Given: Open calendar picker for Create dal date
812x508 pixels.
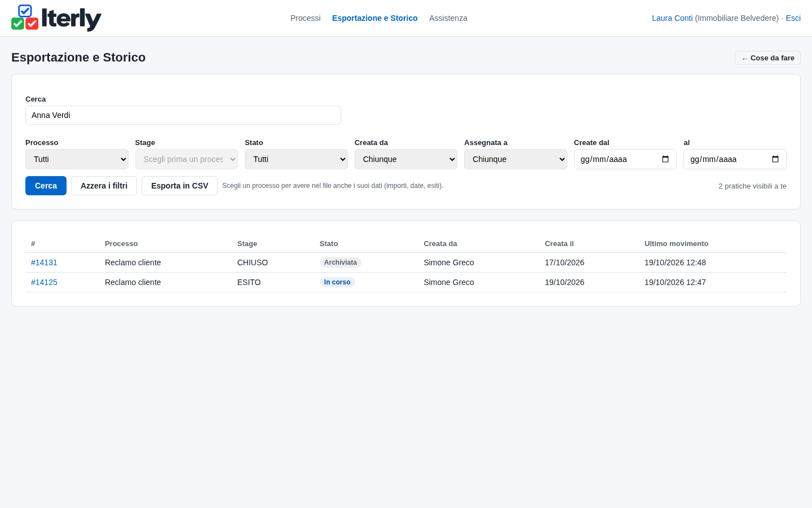Looking at the screenshot, I should [x=665, y=159].
